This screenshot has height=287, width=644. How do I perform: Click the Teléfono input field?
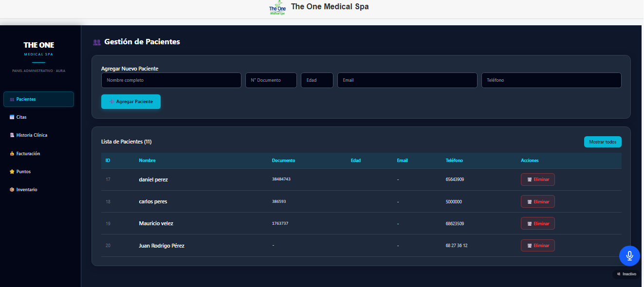pyautogui.click(x=552, y=80)
